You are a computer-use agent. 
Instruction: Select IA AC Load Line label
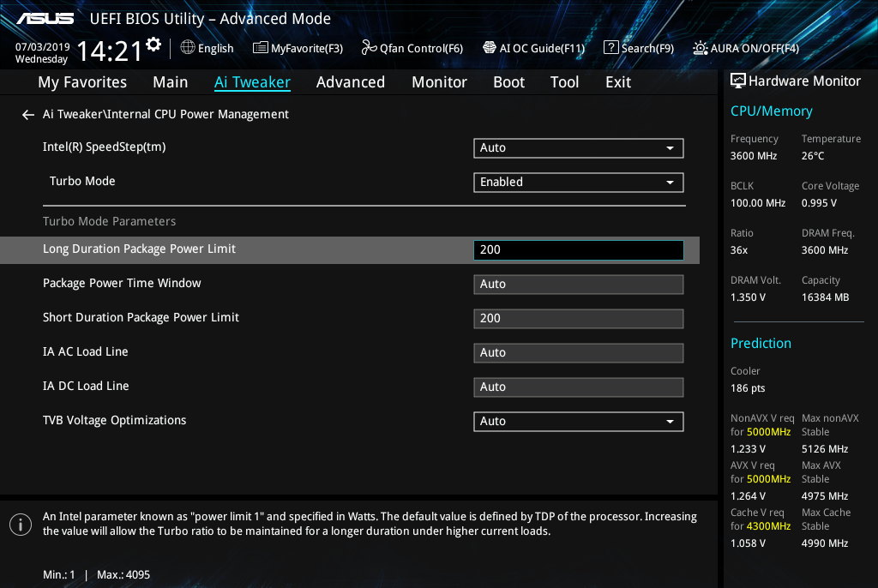click(85, 351)
